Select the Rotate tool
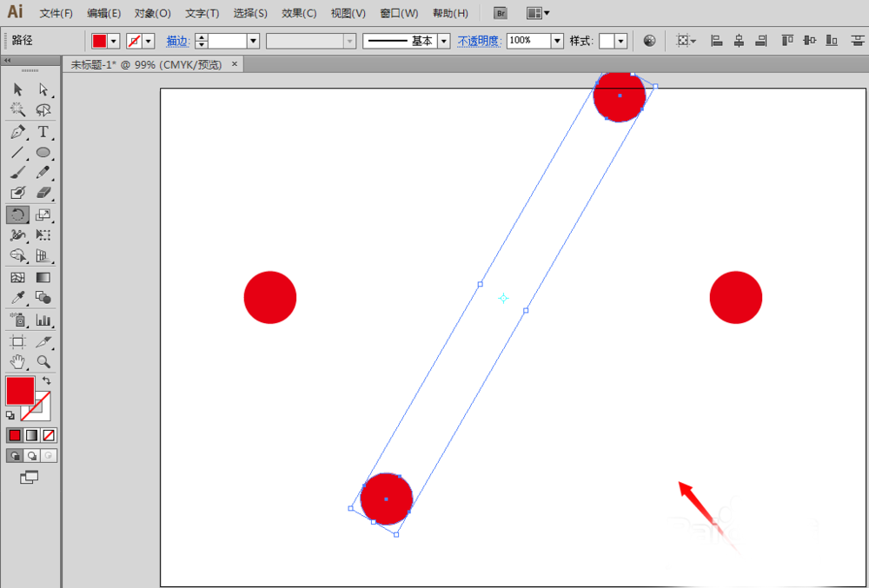Screen dimensions: 869x588 [18, 215]
